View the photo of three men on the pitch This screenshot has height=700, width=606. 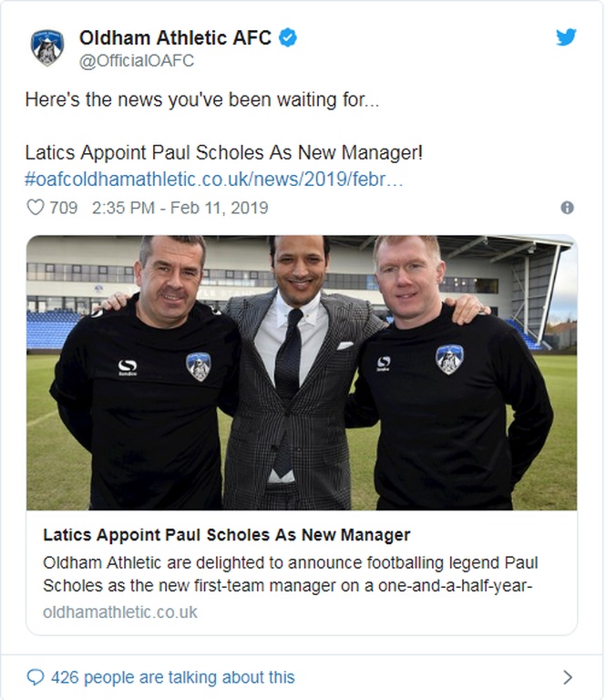(302, 373)
